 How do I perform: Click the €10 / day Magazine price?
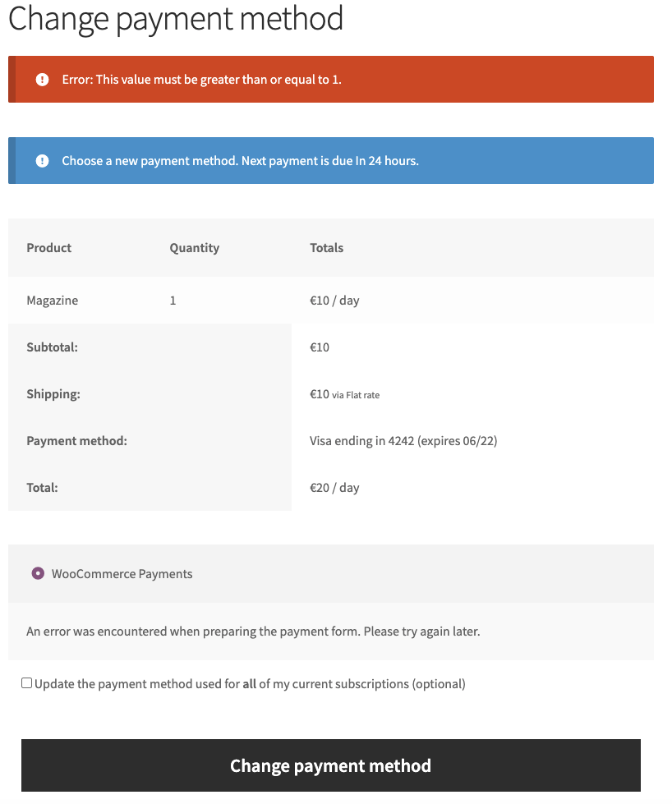click(332, 300)
